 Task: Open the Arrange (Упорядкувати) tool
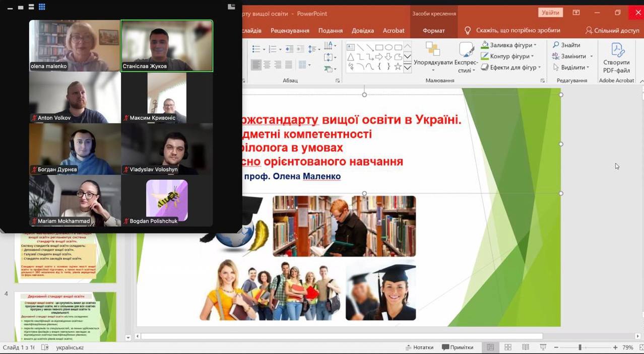(x=433, y=56)
